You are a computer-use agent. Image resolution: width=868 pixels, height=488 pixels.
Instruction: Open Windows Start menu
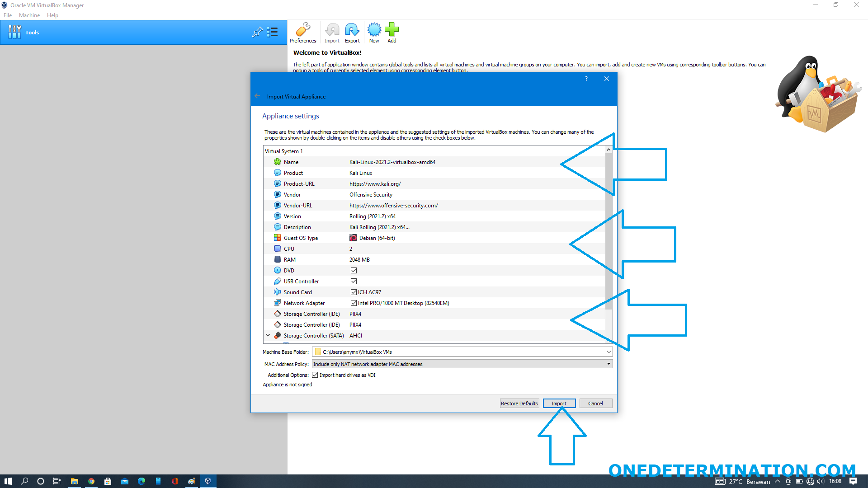click(8, 481)
